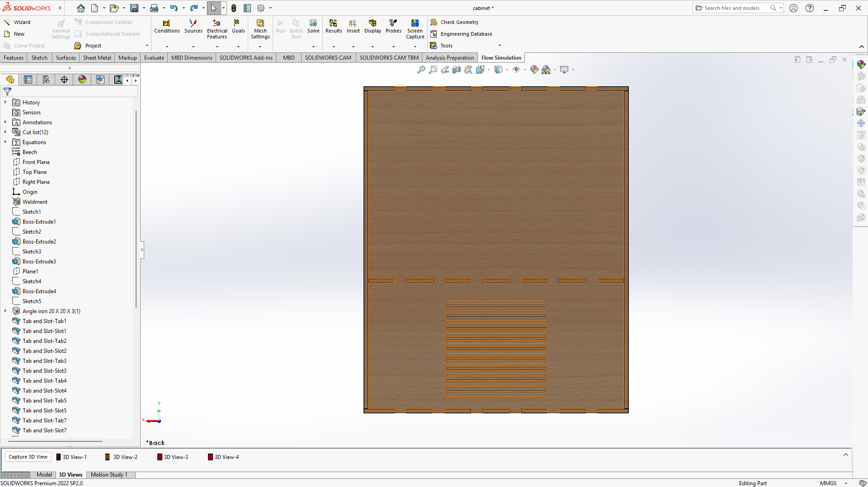868x487 pixels.
Task: Run Check Geometry
Action: pyautogui.click(x=458, y=22)
